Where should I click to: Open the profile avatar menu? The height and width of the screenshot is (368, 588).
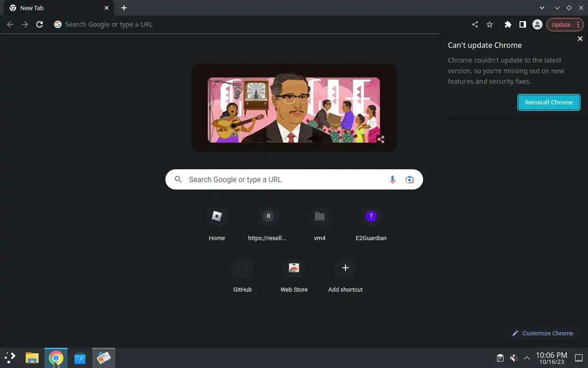[537, 24]
